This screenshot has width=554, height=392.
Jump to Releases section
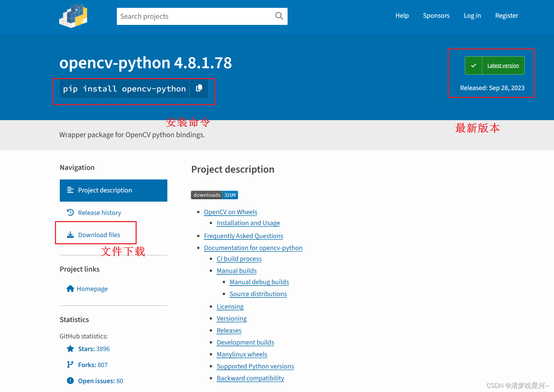pos(229,331)
